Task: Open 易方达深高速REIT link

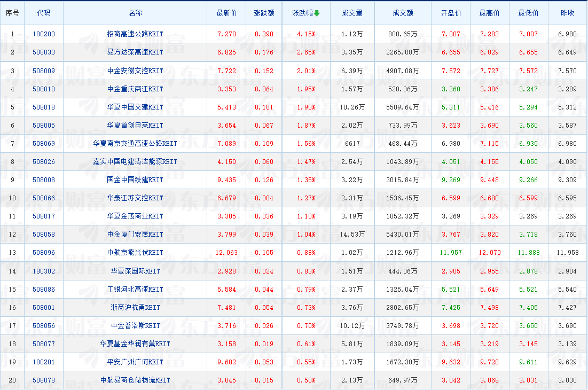Action: pyautogui.click(x=135, y=52)
